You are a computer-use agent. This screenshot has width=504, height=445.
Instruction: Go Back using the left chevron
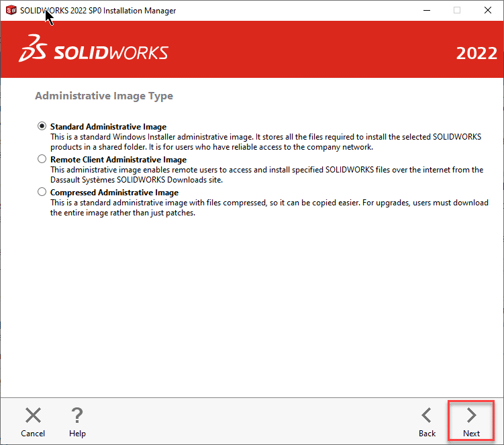[x=427, y=415]
